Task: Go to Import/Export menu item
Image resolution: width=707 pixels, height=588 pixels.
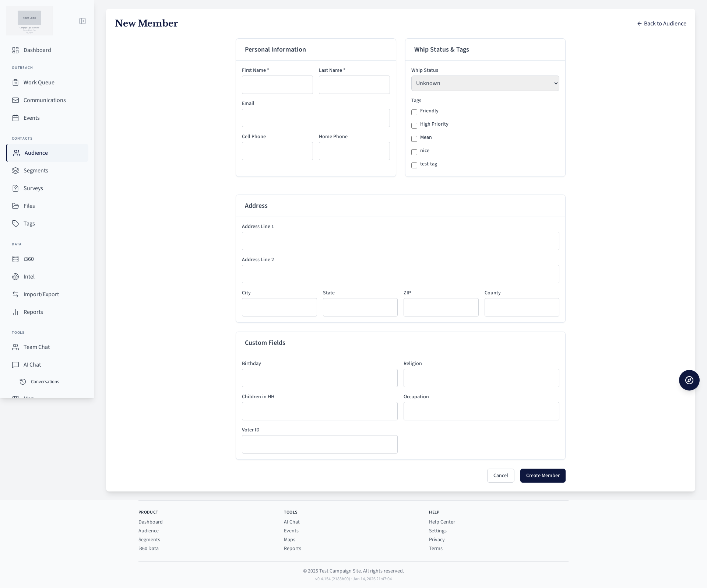Action: tap(41, 294)
